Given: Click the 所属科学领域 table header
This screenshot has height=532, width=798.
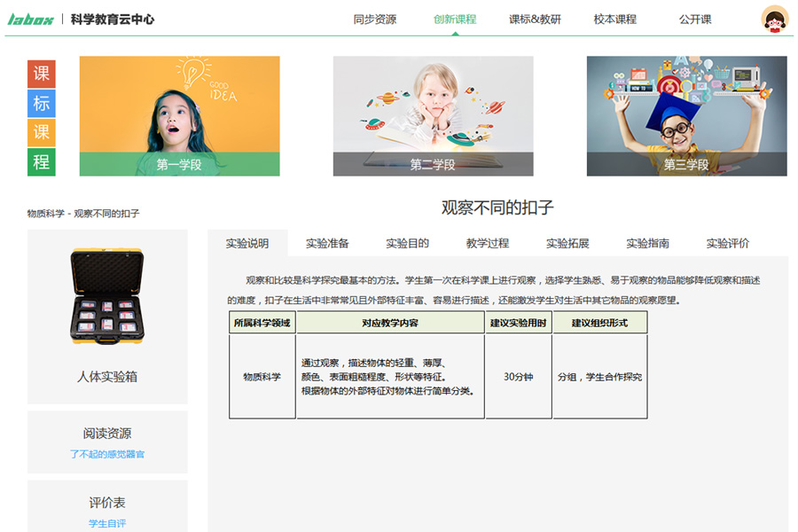Looking at the screenshot, I should (262, 323).
